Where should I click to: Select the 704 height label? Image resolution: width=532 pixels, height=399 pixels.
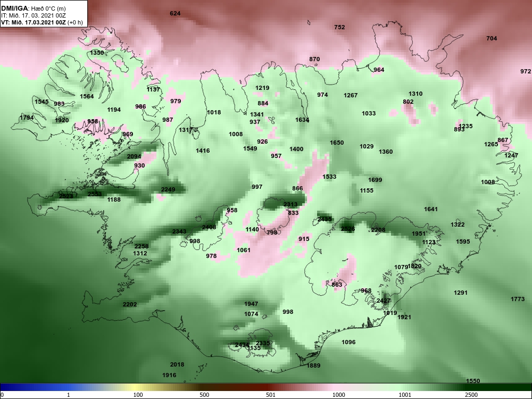pyautogui.click(x=492, y=38)
